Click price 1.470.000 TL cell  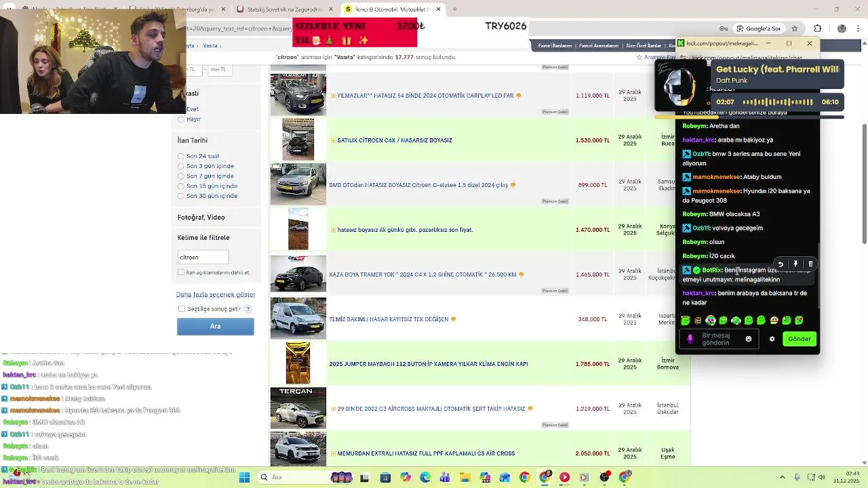point(593,230)
